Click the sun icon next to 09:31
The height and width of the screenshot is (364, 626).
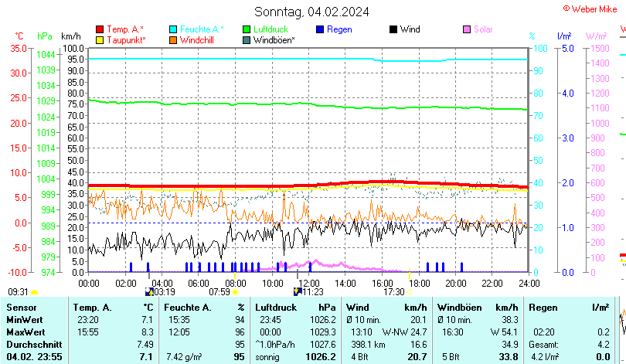coord(34,291)
